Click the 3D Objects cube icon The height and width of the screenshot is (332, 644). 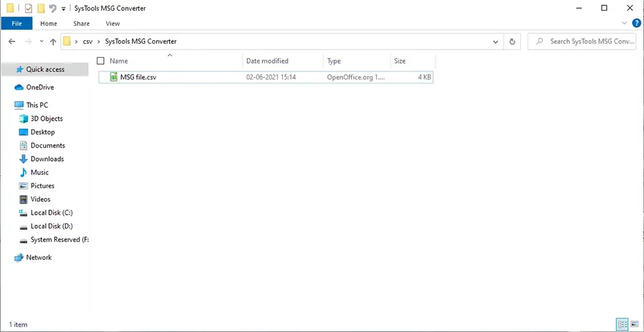(x=23, y=119)
